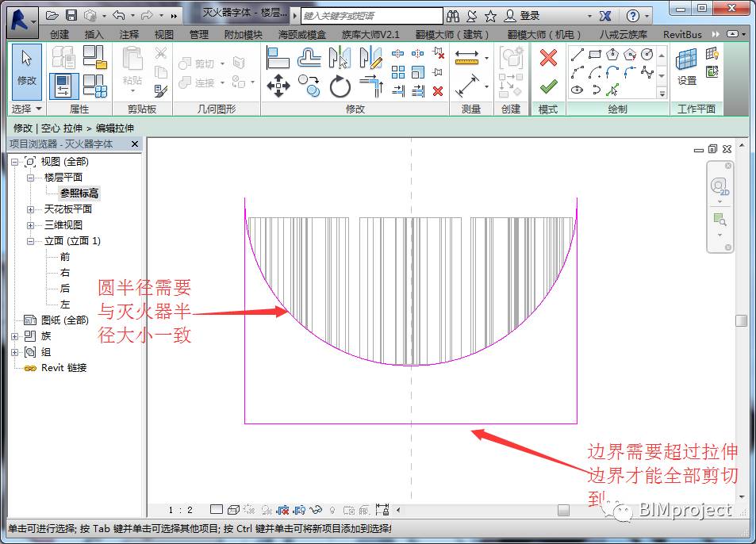Toggle the 2D navigation wheel button
Screen dimensions: 756x544
click(x=720, y=187)
